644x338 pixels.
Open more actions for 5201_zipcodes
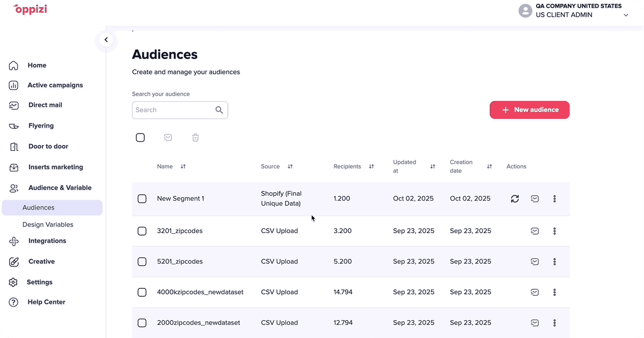click(x=555, y=262)
